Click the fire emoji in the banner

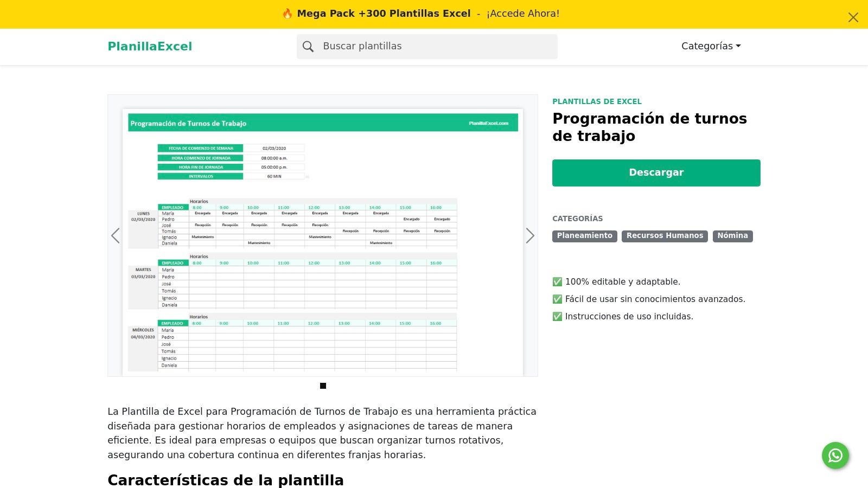[288, 14]
